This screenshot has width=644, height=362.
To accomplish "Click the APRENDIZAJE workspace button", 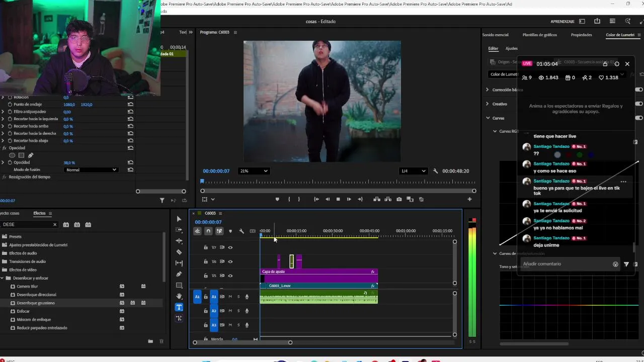I will point(562,22).
